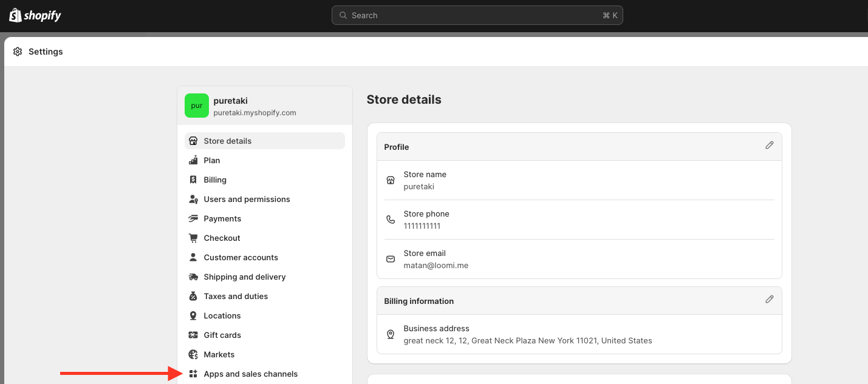Open the Plan settings
Image resolution: width=868 pixels, height=384 pixels.
tap(265, 160)
